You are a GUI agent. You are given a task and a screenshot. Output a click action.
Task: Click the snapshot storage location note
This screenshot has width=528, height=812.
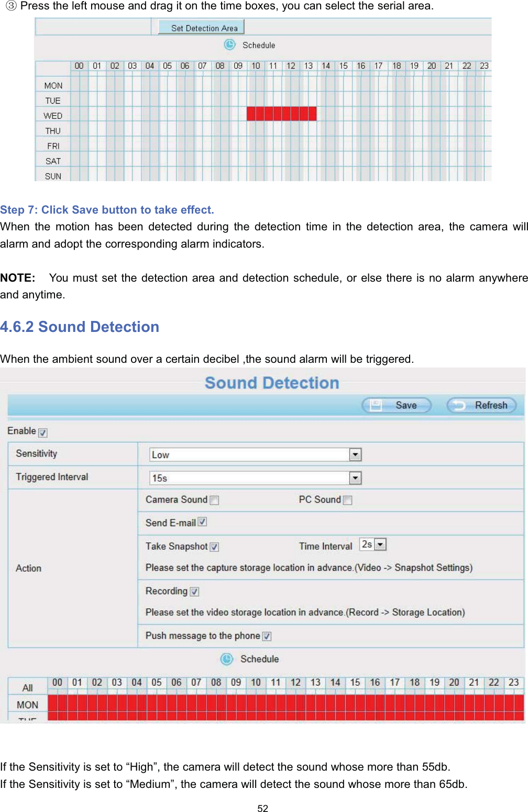pyautogui.click(x=309, y=568)
